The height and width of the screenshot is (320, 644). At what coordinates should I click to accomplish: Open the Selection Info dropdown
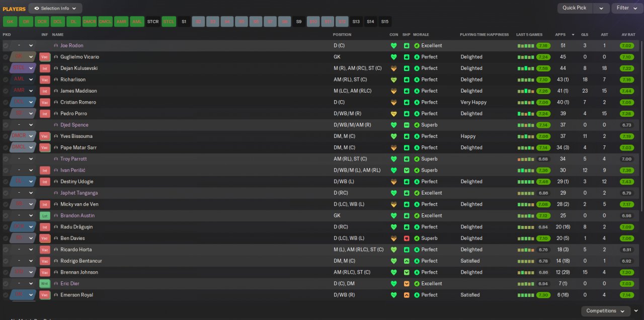click(55, 8)
